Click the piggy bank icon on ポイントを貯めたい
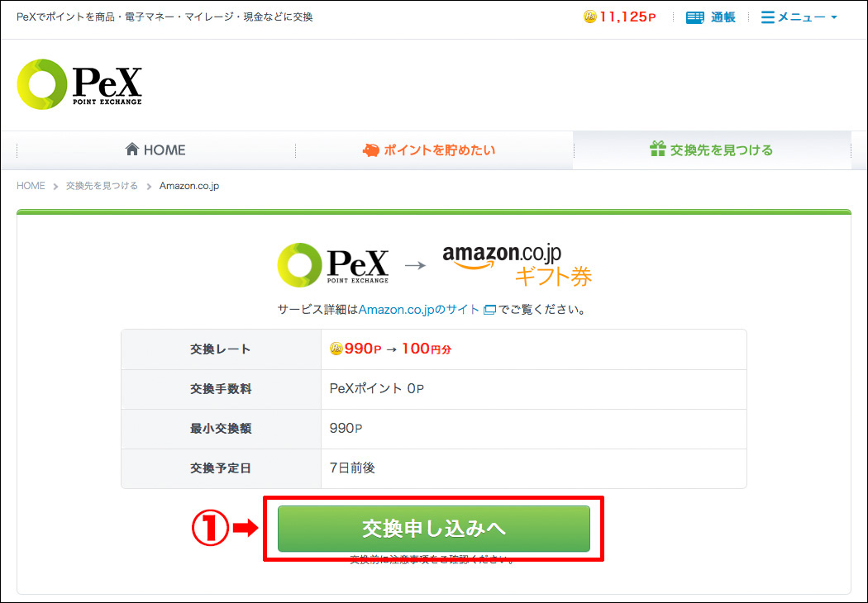This screenshot has width=868, height=603. [371, 150]
